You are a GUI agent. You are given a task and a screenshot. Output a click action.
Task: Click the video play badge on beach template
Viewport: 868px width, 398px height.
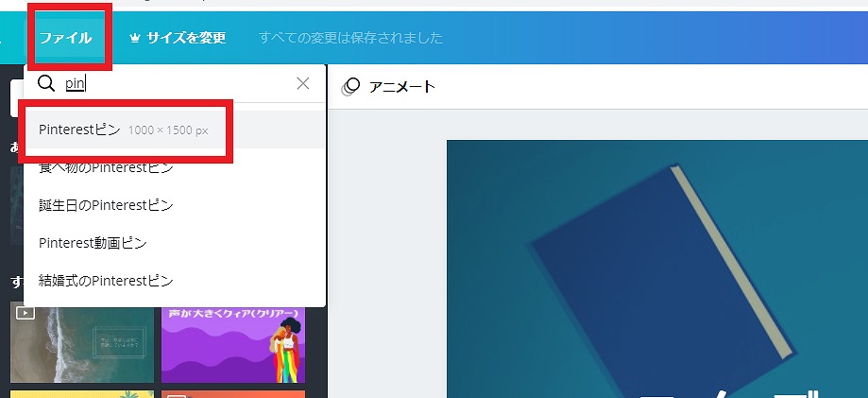click(x=26, y=313)
